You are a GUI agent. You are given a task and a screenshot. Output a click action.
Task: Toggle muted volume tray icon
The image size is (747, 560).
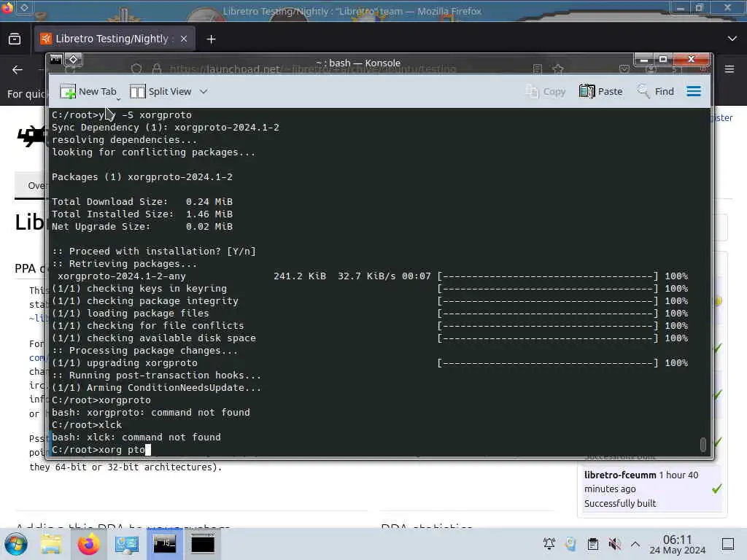614,543
